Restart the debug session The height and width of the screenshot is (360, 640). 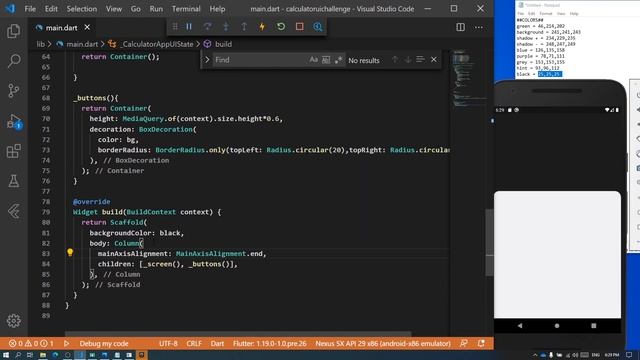(281, 27)
